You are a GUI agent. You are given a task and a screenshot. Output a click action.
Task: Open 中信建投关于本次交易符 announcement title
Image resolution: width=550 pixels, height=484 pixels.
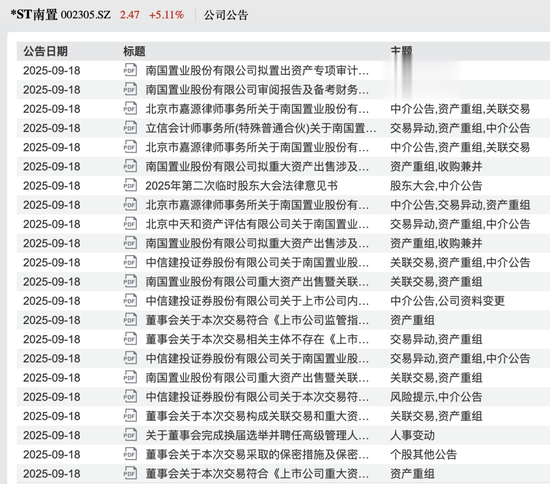pyautogui.click(x=257, y=397)
